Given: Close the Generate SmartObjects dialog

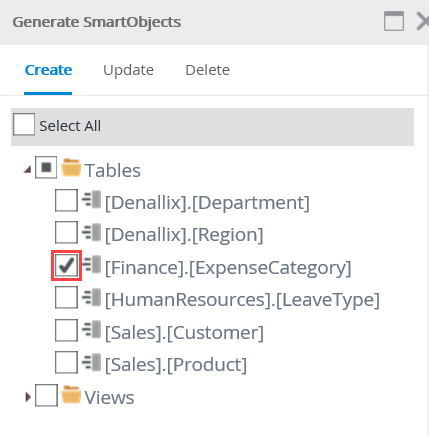Looking at the screenshot, I should [x=423, y=22].
